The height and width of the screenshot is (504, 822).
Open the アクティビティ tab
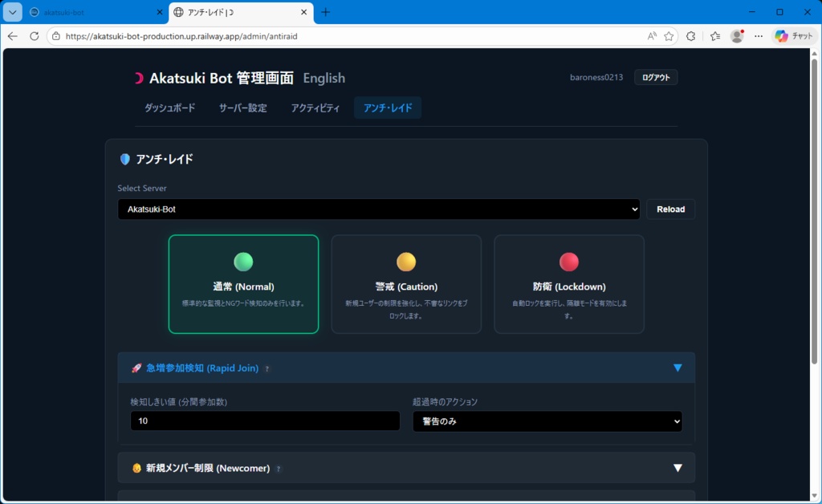click(x=314, y=107)
